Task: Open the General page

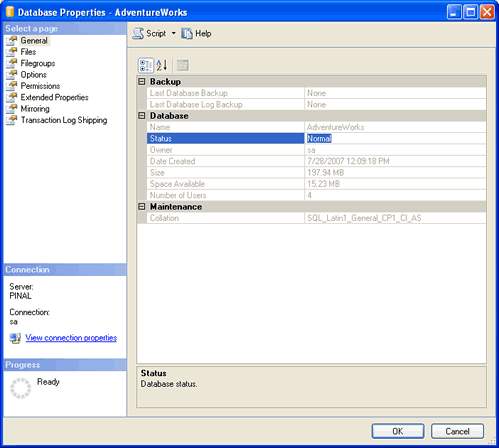Action: point(34,41)
